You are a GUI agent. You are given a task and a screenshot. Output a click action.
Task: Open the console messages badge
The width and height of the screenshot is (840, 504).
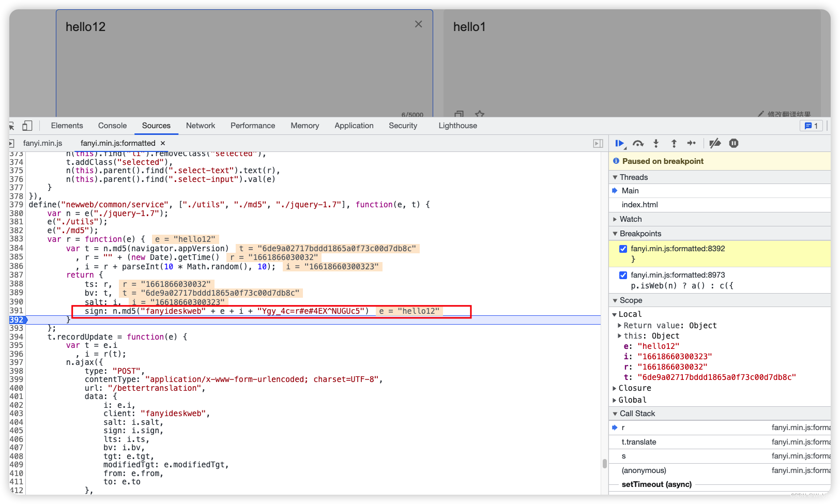click(811, 126)
